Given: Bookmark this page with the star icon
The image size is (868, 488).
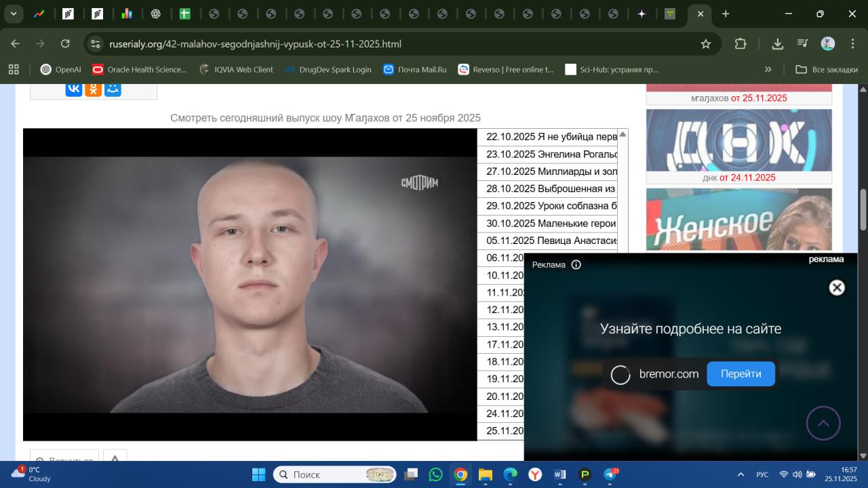Looking at the screenshot, I should (x=705, y=44).
